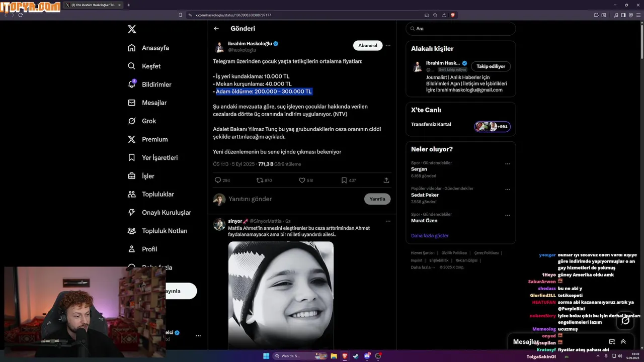Open the taskbar clock showing 19:49

pyautogui.click(x=632, y=356)
